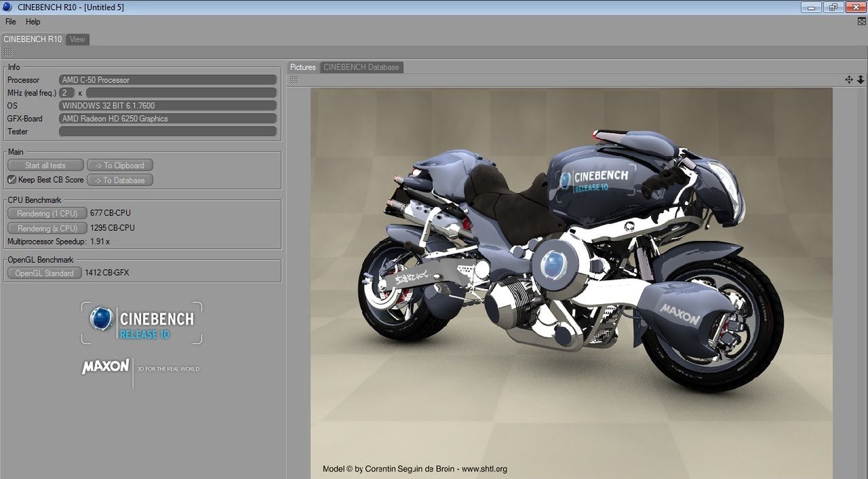The width and height of the screenshot is (868, 479).
Task: Run the Rendering (1 CPU) benchmark
Action: click(47, 213)
